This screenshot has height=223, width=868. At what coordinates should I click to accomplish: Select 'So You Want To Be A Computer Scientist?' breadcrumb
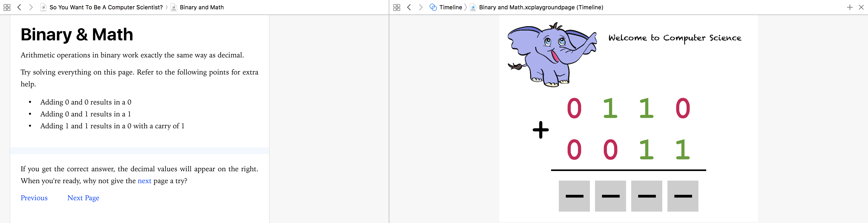[x=106, y=7]
